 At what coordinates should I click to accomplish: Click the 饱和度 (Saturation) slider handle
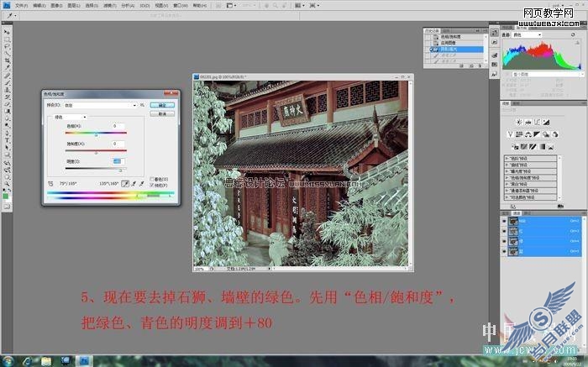coord(96,153)
